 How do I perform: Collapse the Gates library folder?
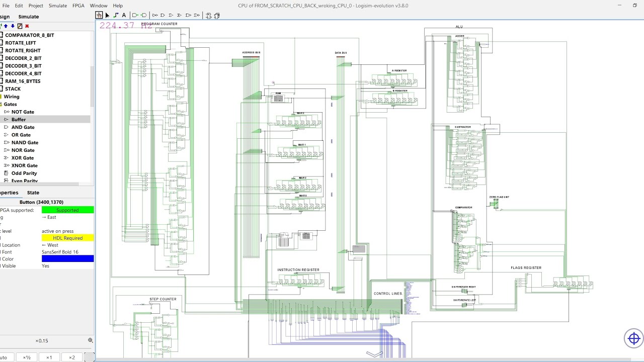(x=10, y=104)
